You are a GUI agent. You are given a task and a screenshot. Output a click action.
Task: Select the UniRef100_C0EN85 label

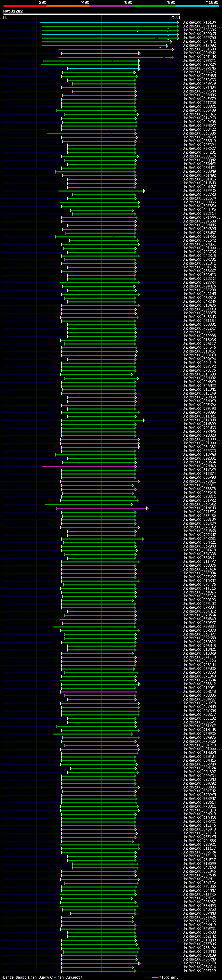pyautogui.click(x=199, y=76)
